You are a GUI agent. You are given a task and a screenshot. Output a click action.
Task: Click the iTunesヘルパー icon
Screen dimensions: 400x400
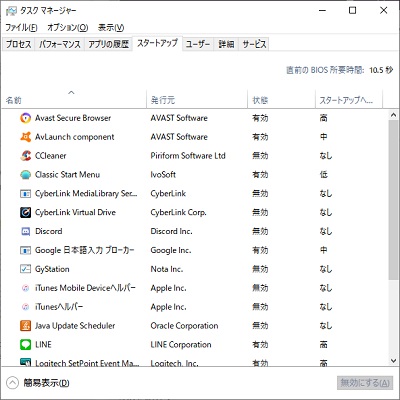click(x=25, y=307)
